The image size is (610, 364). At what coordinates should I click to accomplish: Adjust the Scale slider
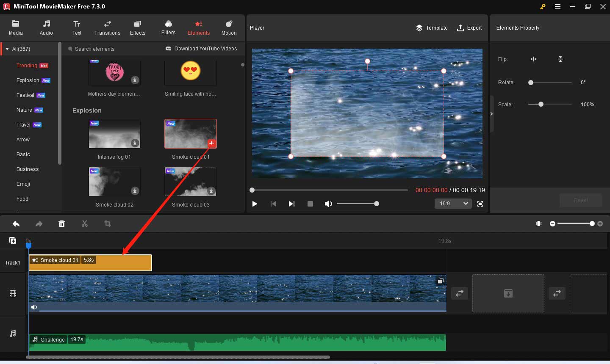coord(541,104)
